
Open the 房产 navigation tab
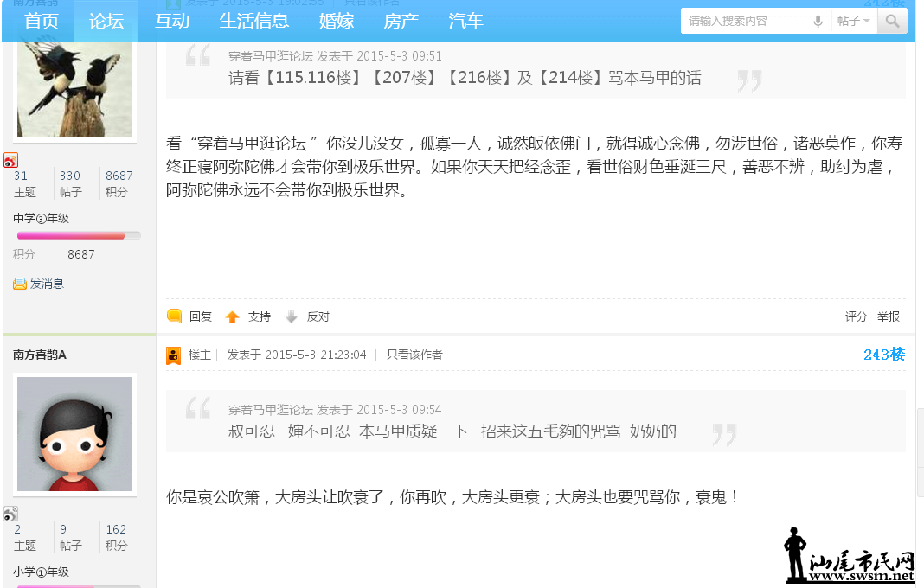pos(401,22)
